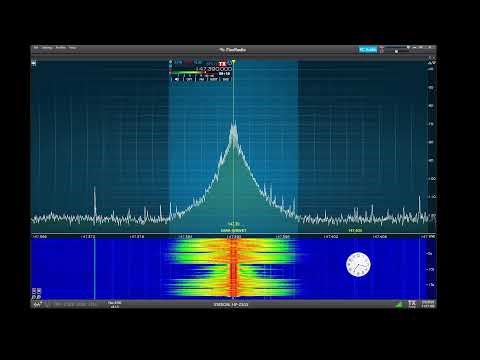Open RX antenna selector on slice flag
This screenshot has height=360, width=480.
(x=178, y=62)
